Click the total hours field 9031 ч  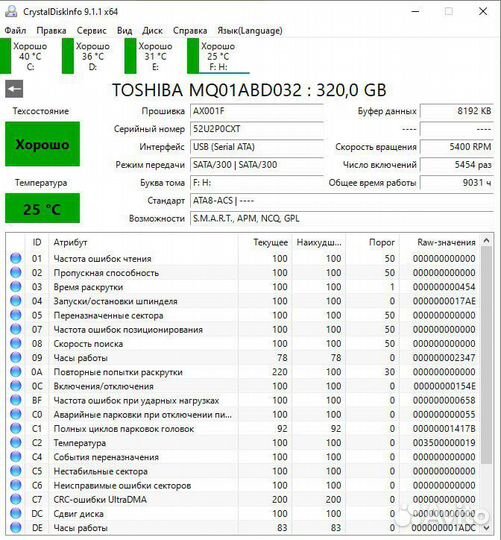(457, 183)
